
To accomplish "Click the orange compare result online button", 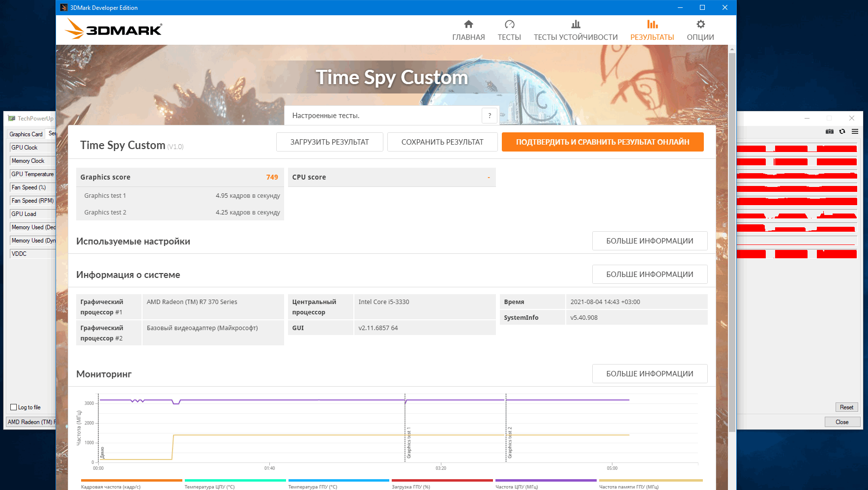I will click(603, 142).
